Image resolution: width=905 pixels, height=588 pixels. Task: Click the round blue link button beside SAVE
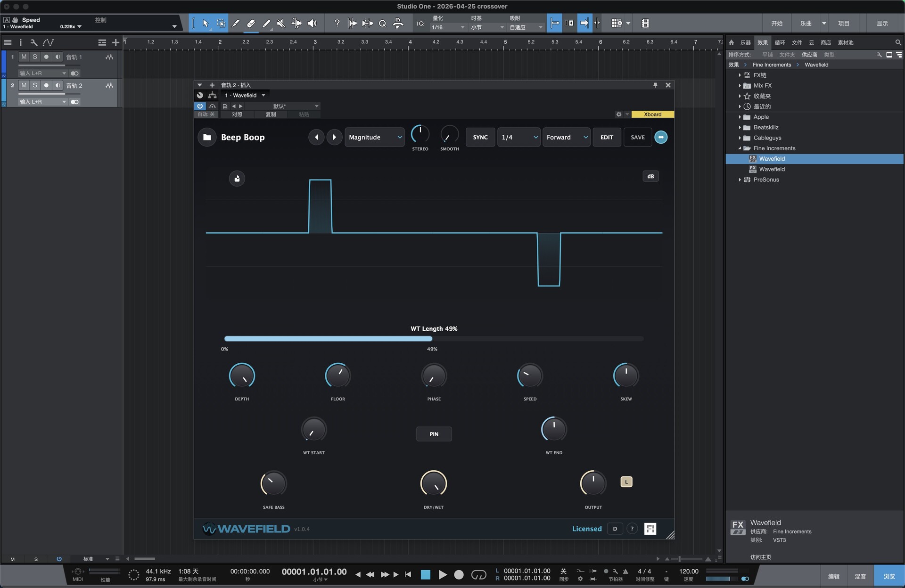pyautogui.click(x=661, y=137)
